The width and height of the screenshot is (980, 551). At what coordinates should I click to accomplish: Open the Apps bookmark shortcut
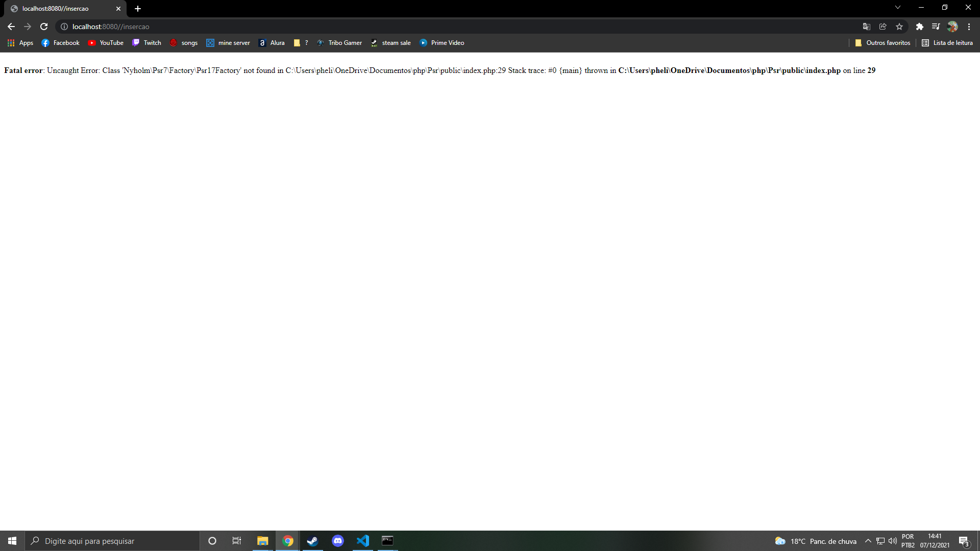pyautogui.click(x=20, y=43)
